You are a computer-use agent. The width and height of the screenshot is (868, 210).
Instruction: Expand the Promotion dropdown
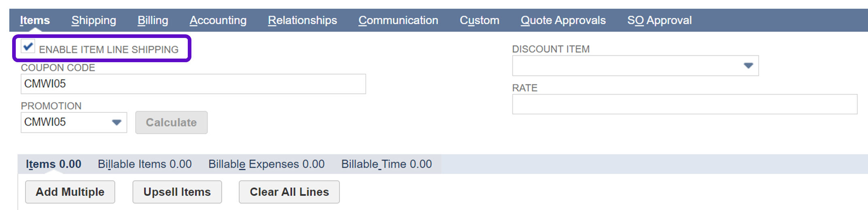pos(117,122)
